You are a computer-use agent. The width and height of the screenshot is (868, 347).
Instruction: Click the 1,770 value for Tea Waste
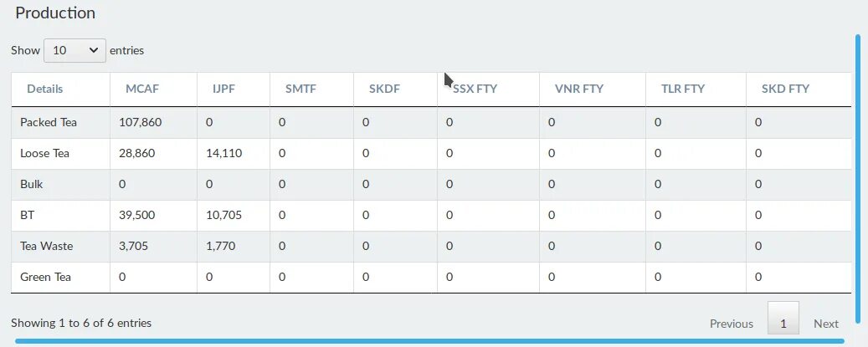[220, 247]
